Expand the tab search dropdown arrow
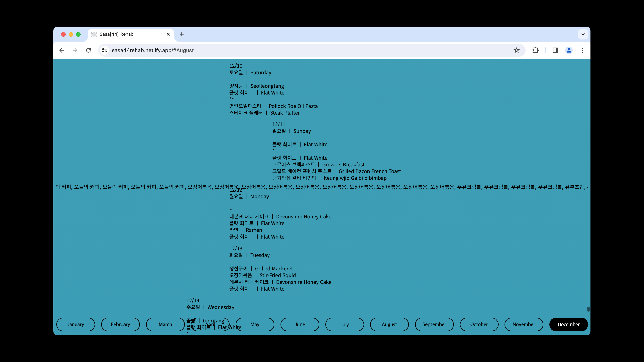Image resolution: width=644 pixels, height=362 pixels. [583, 34]
